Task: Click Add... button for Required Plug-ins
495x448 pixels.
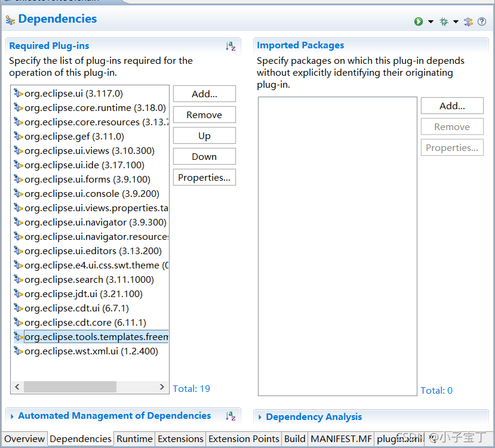Action: click(x=204, y=94)
